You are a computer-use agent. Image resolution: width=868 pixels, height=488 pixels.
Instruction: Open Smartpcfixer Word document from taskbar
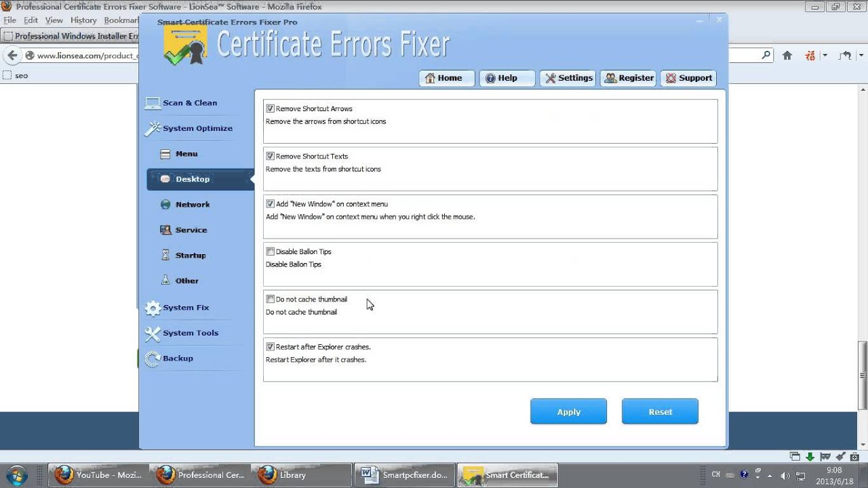pyautogui.click(x=404, y=475)
